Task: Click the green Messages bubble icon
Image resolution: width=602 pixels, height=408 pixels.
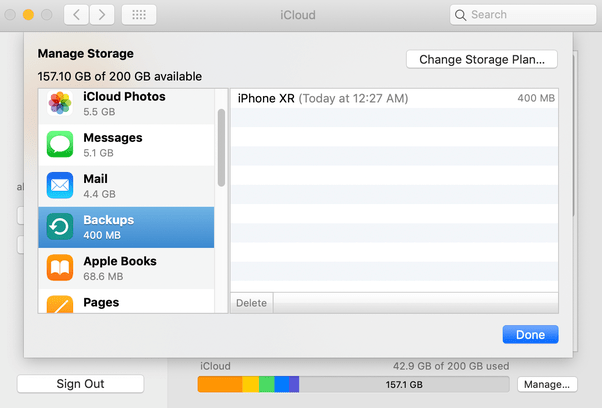Action: point(60,144)
